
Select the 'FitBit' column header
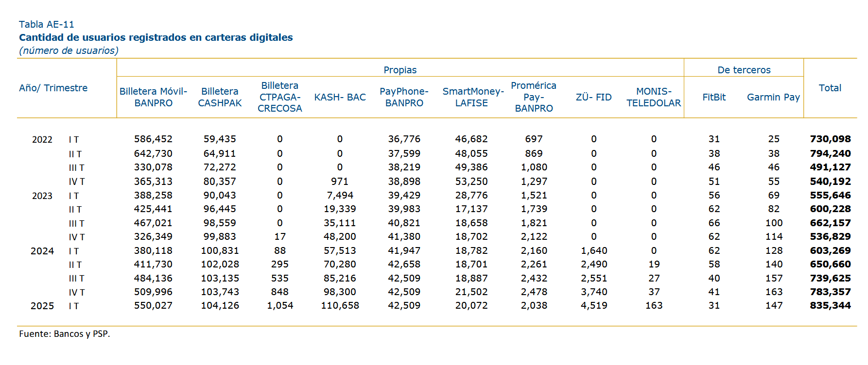click(x=714, y=97)
